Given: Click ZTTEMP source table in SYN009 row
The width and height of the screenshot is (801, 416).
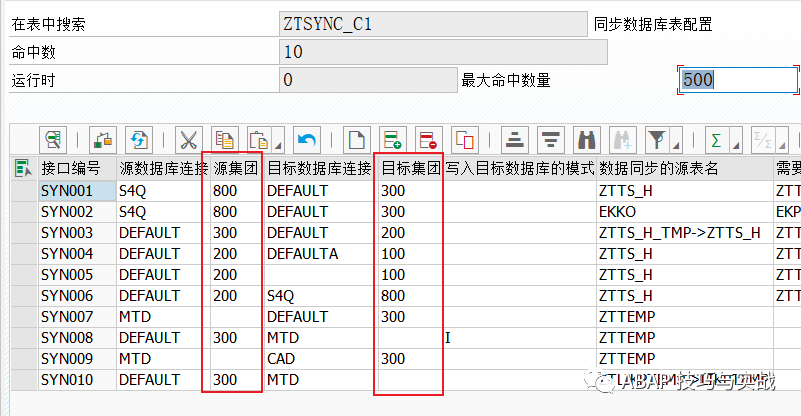Looking at the screenshot, I should point(685,359).
